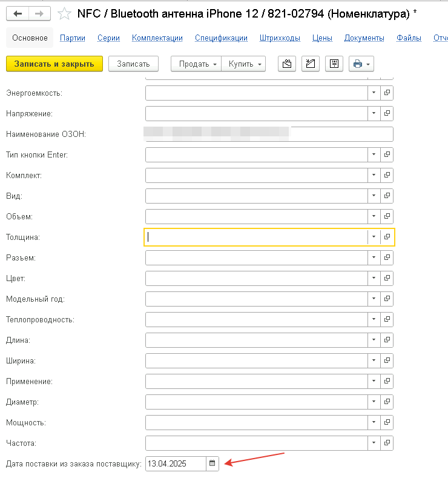Add item to favorites with star icon
The height and width of the screenshot is (478, 448).
pos(64,14)
